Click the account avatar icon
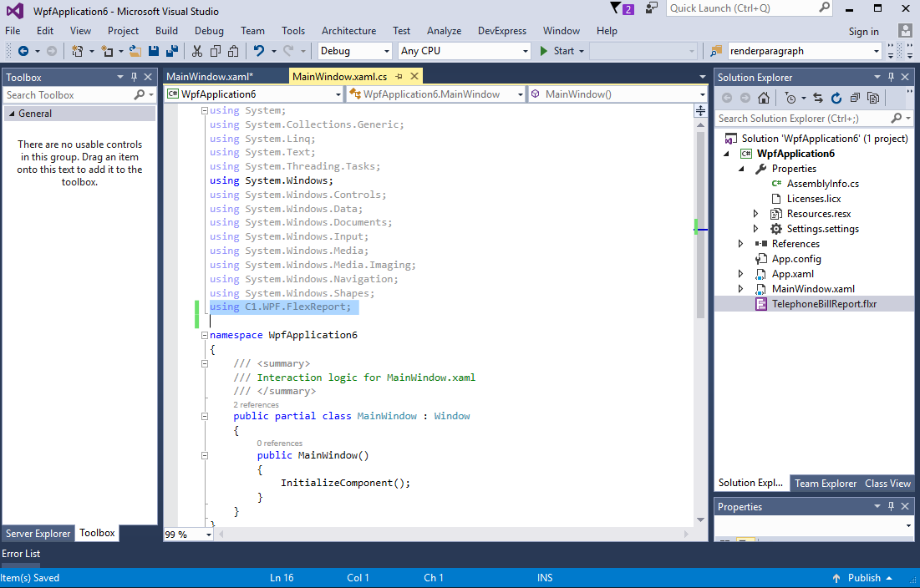 [x=905, y=30]
